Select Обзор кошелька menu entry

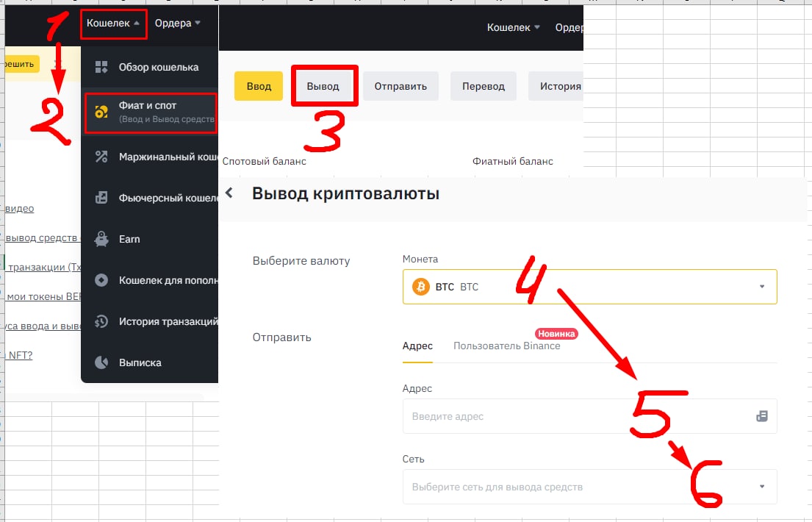coord(150,67)
